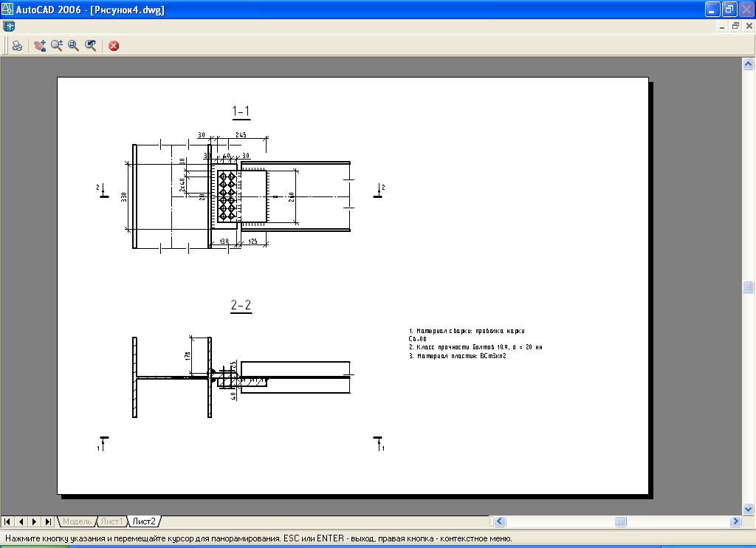Click the Plot printer icon

(x=16, y=46)
